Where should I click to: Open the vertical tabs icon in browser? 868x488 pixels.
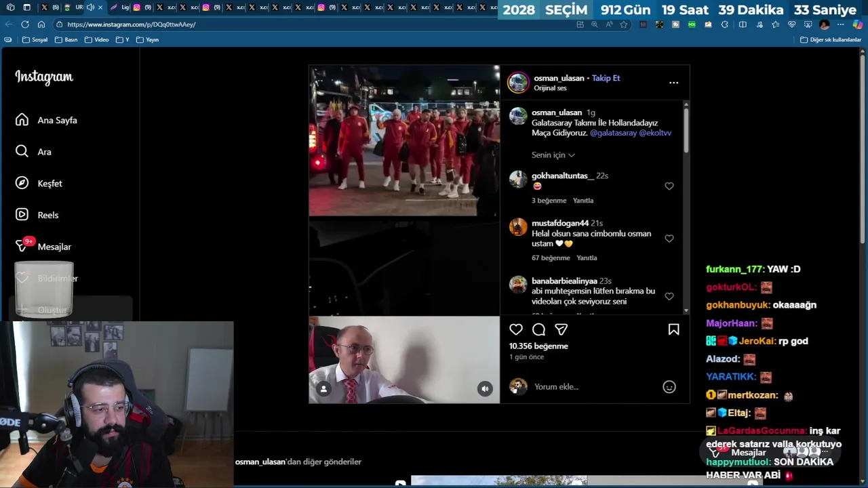[x=26, y=7]
